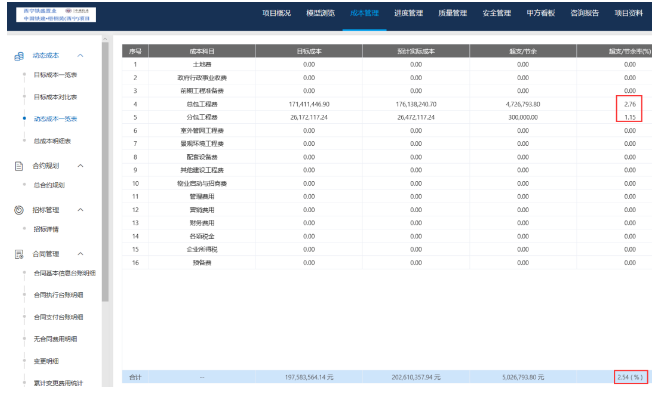The image size is (666, 397).
Task: Click the 合约规划 section label
Action: click(x=46, y=166)
